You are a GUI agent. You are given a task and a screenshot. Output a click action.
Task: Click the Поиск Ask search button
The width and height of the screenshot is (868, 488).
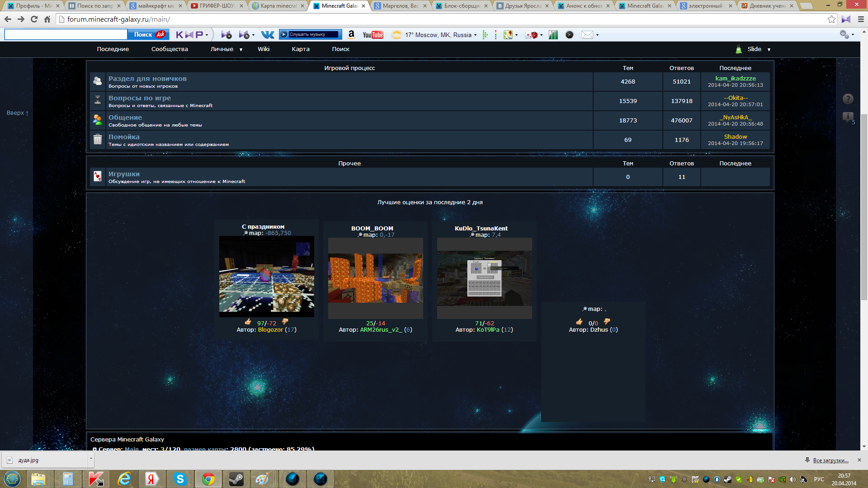(x=148, y=35)
